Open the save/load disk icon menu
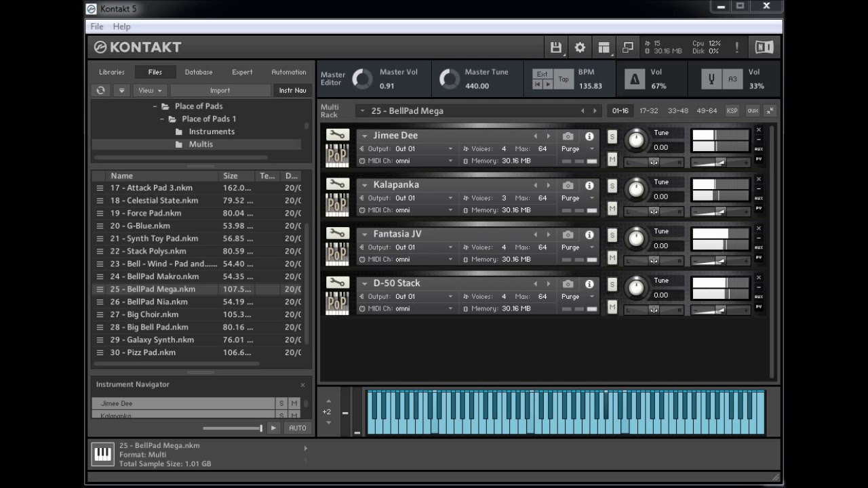868x488 pixels. pos(556,47)
